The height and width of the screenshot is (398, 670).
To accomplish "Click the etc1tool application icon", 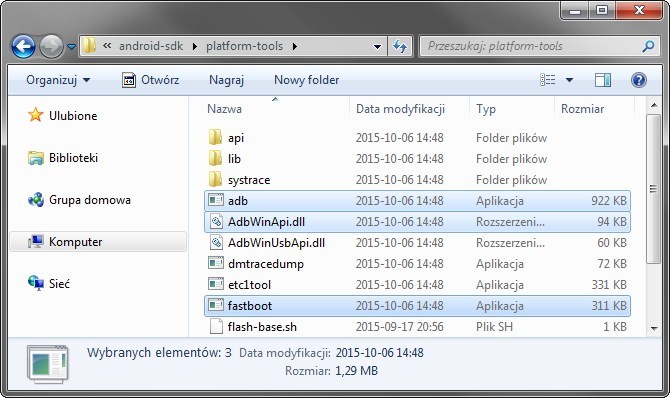I will coord(216,284).
